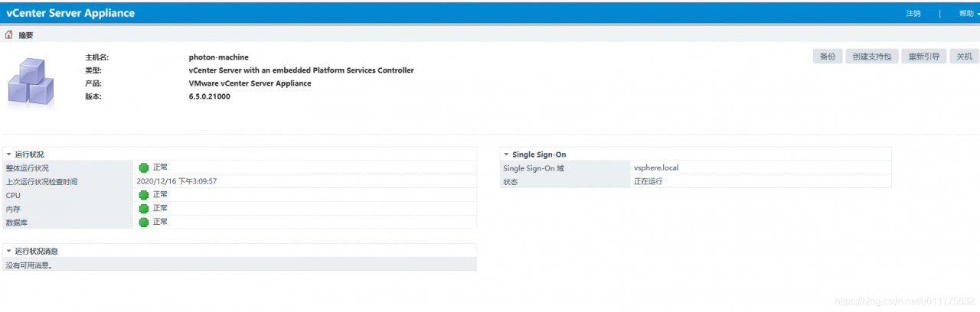Screen dimensions: 980x312
Task: Click the 备份 backup button
Action: [828, 57]
